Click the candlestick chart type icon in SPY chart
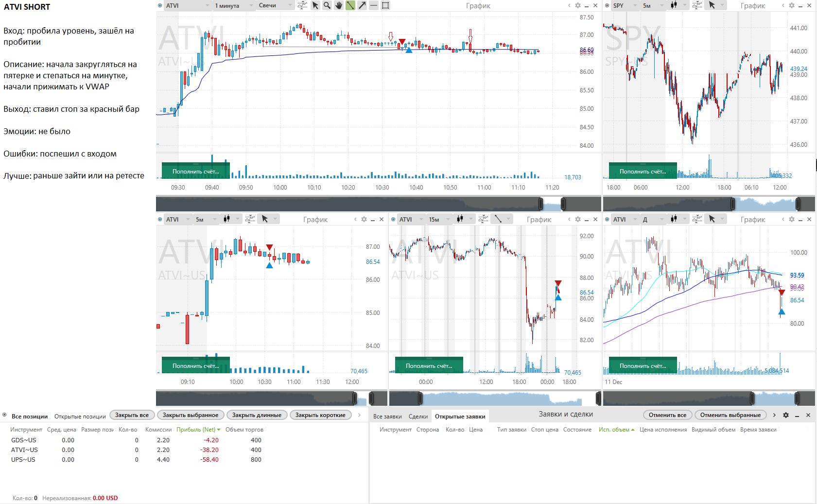 click(x=674, y=5)
